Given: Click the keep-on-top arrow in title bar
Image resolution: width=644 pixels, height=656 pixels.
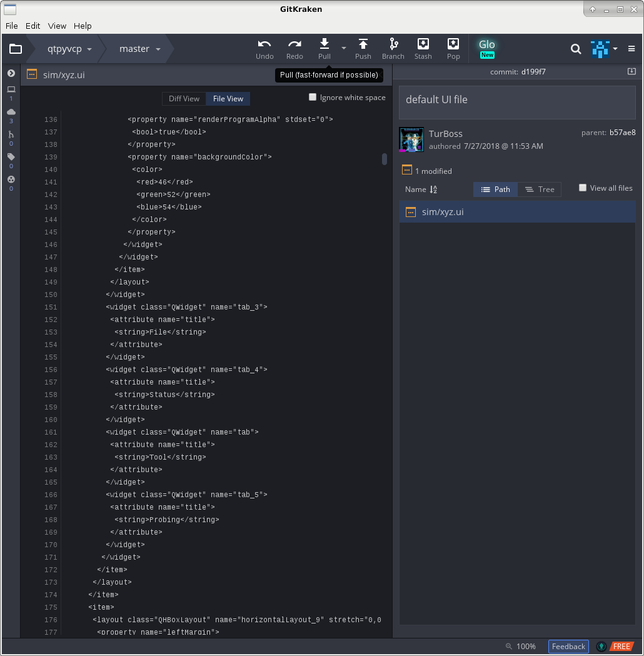Looking at the screenshot, I should coord(593,9).
